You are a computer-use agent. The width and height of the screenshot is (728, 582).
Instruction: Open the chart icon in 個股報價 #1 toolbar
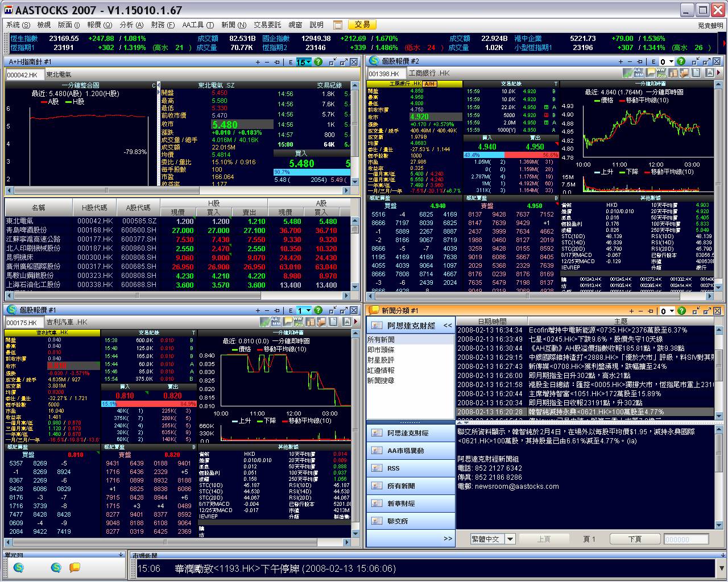[264, 322]
